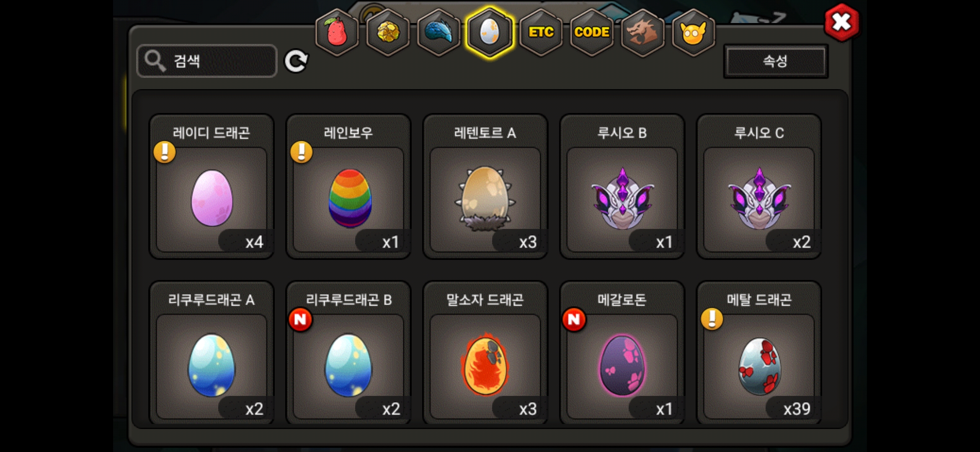980x452 pixels.
Task: Close the inventory with red X
Action: pyautogui.click(x=841, y=22)
